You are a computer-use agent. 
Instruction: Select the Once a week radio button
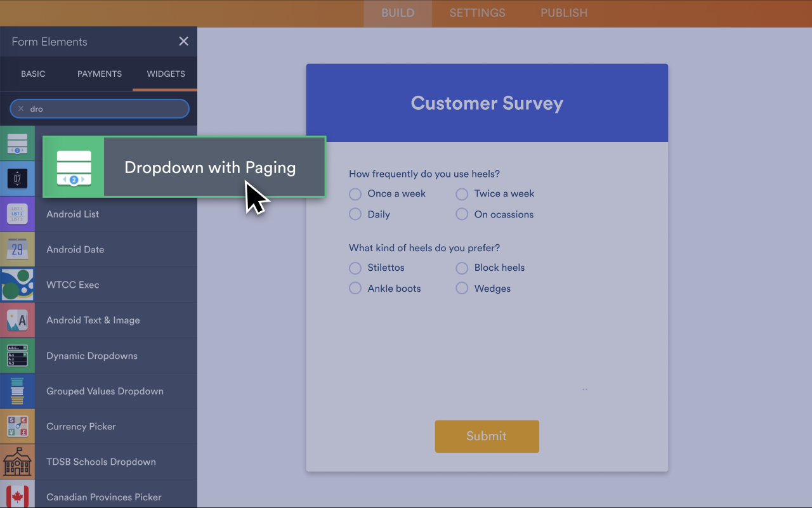[x=355, y=193]
